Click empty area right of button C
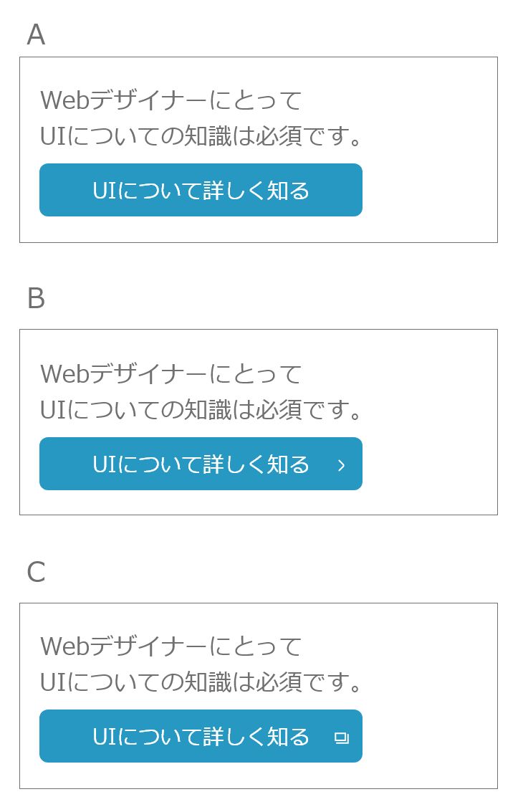The image size is (523, 812). 430,736
